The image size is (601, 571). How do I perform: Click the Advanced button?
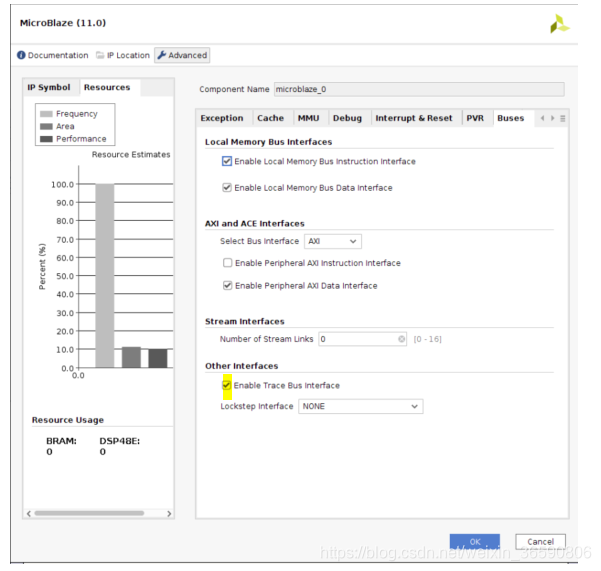[182, 55]
